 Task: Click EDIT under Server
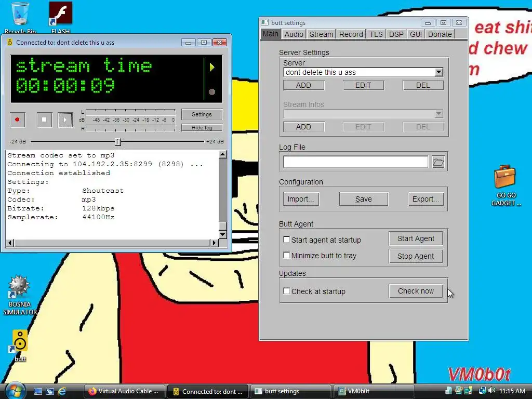coord(363,86)
